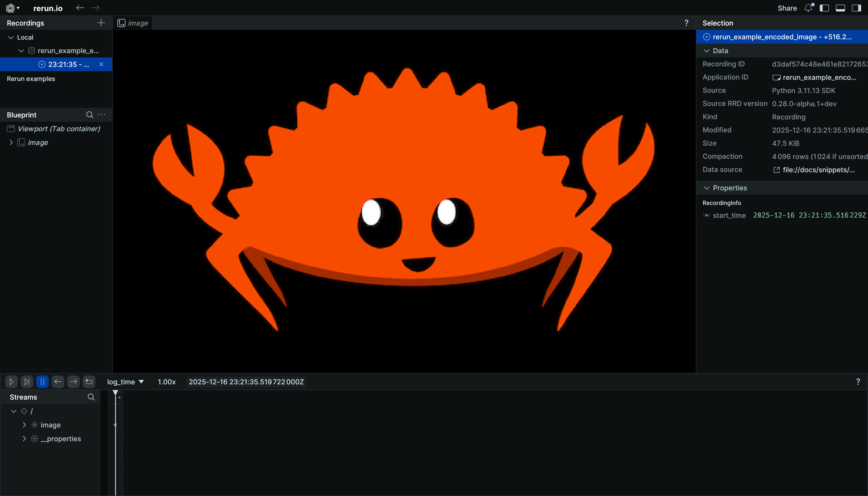
Task: Click the Share button
Action: click(x=787, y=8)
